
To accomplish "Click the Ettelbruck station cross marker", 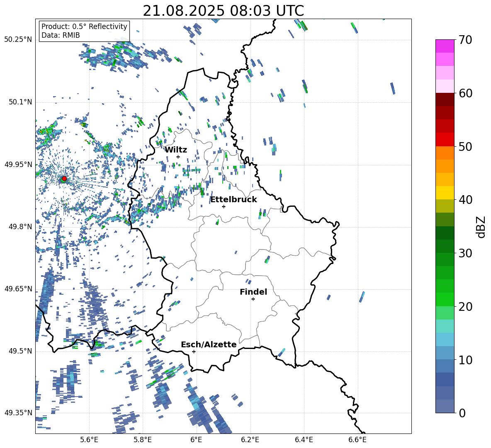I will click(x=224, y=206).
